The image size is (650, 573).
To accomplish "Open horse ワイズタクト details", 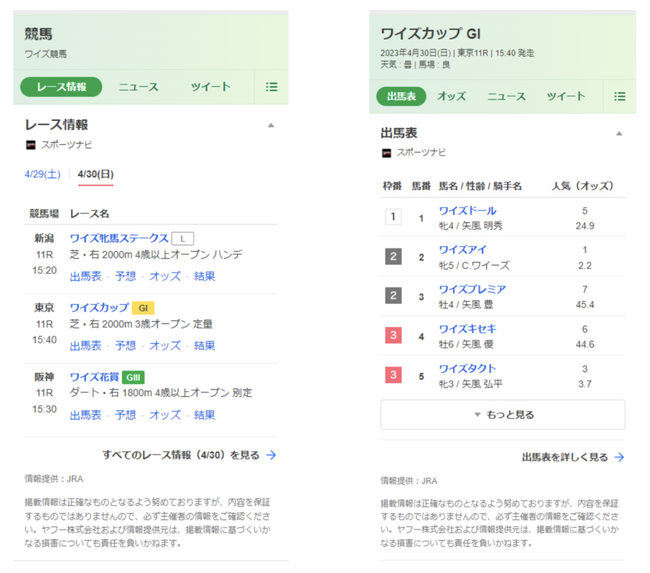I will tap(467, 369).
